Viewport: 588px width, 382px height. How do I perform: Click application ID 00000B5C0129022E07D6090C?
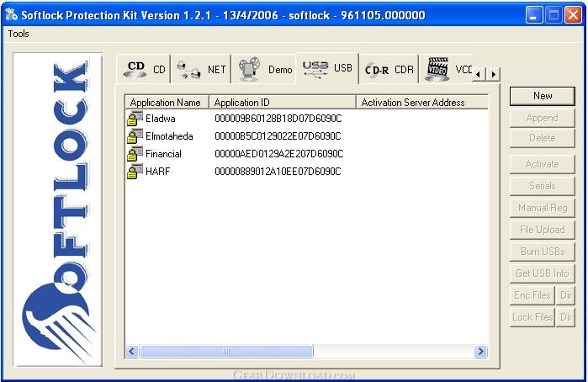(278, 136)
